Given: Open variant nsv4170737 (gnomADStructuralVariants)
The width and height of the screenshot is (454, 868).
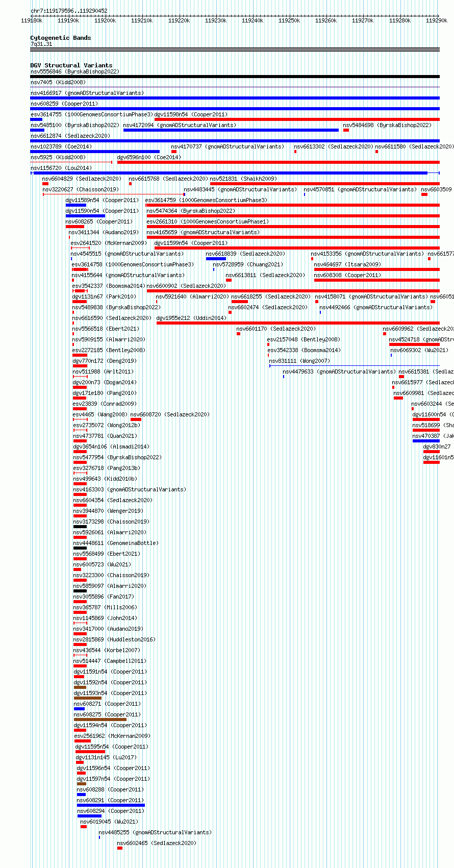Looking at the screenshot, I should click(x=228, y=146).
